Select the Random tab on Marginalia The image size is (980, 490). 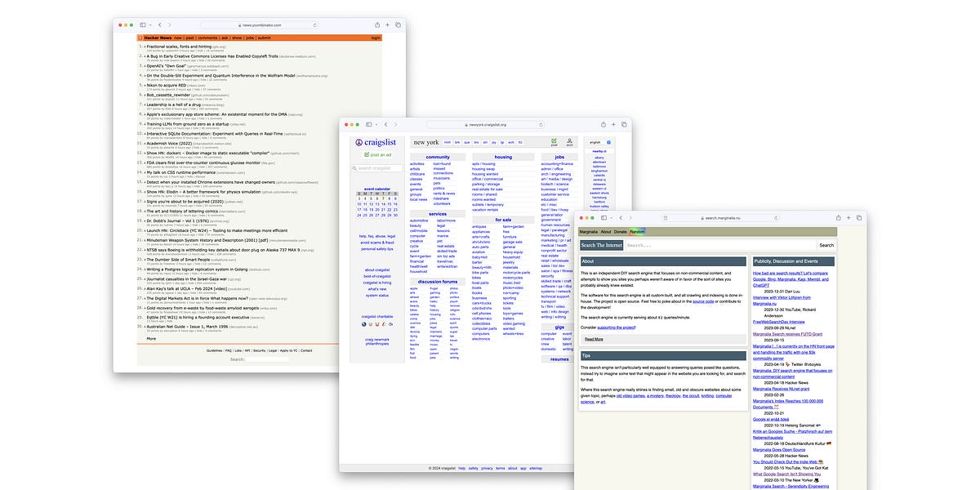coord(637,232)
